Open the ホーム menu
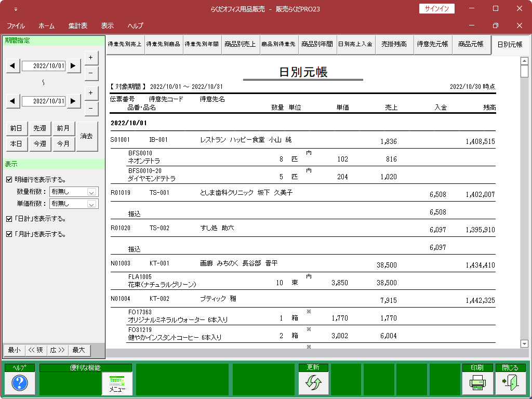Screen dimensions: 532x399 point(46,26)
